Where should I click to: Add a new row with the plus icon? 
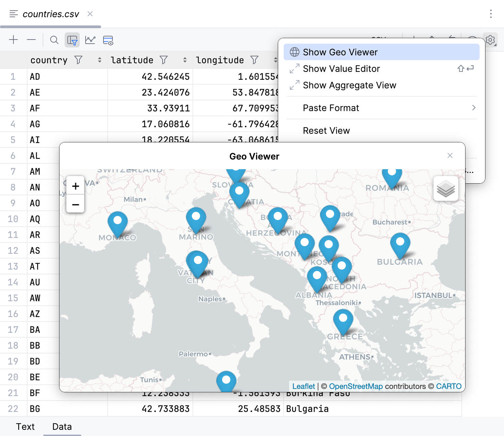tap(13, 40)
